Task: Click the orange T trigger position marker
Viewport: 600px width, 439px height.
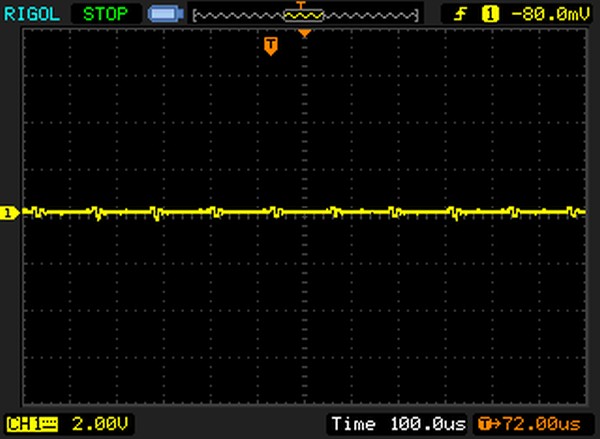Action: point(269,45)
